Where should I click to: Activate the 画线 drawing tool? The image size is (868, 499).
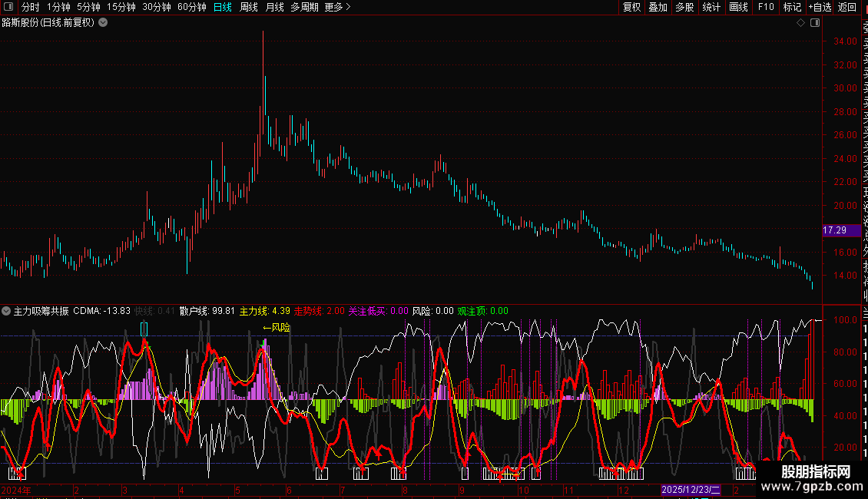(738, 7)
